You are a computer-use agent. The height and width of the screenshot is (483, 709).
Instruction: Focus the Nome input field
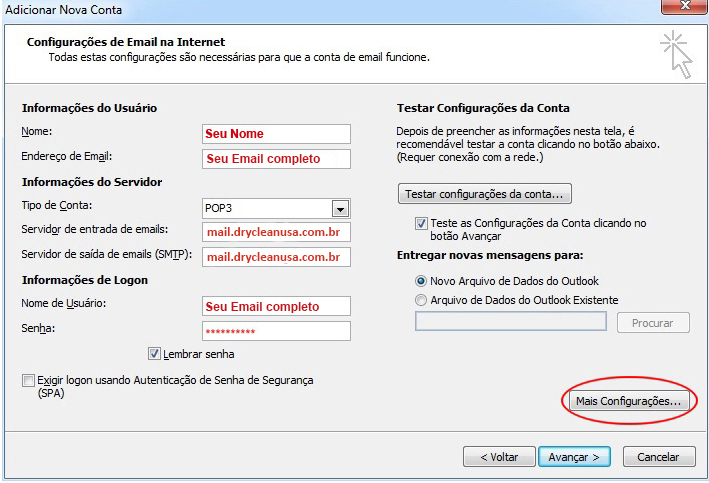[276, 134]
